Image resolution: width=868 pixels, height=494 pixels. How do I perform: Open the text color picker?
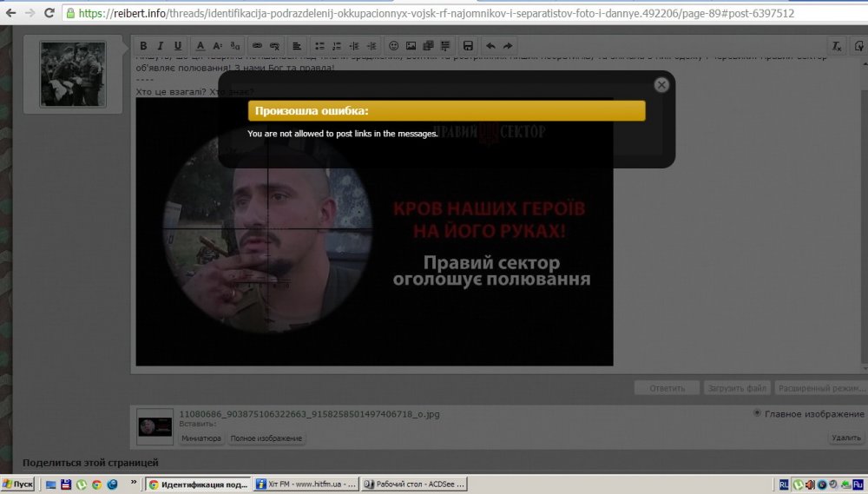[x=201, y=45]
